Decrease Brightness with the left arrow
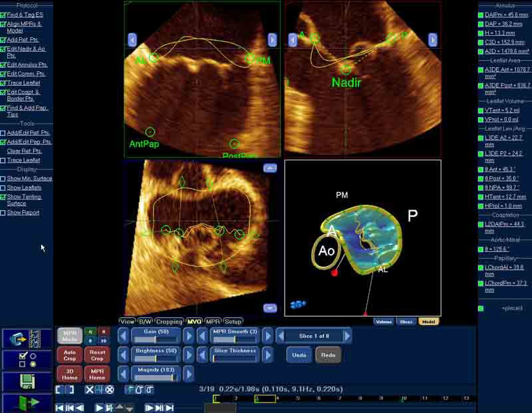Screen dimensions: 532x413 tap(123, 354)
